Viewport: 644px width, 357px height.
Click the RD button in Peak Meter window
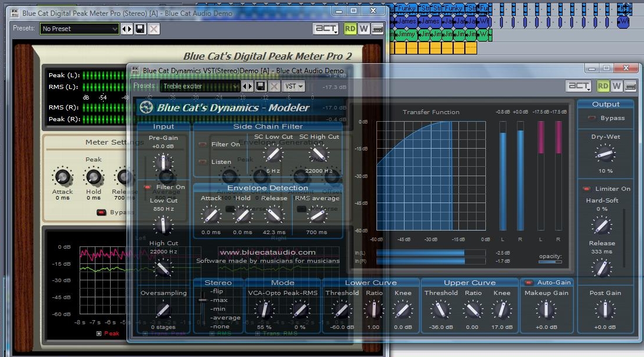[x=350, y=29]
